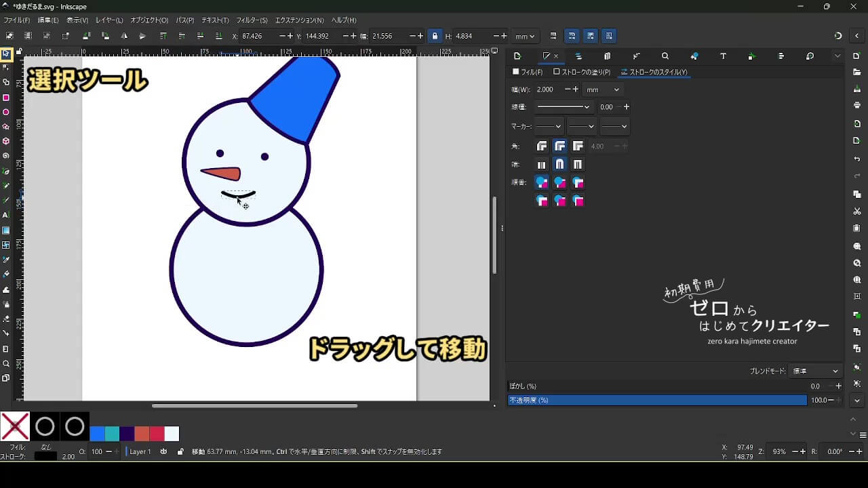Select the rectangle tool in the toolbox
Image resolution: width=868 pixels, height=488 pixels.
6,98
